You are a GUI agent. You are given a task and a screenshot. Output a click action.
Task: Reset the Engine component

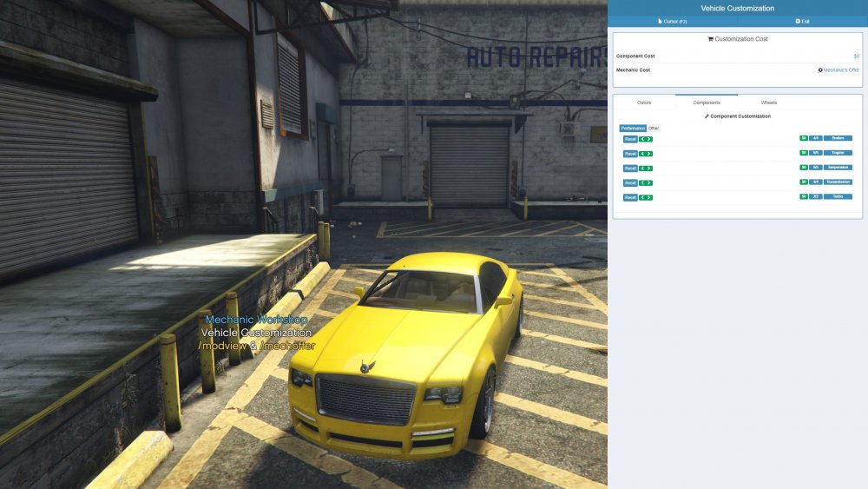point(630,154)
